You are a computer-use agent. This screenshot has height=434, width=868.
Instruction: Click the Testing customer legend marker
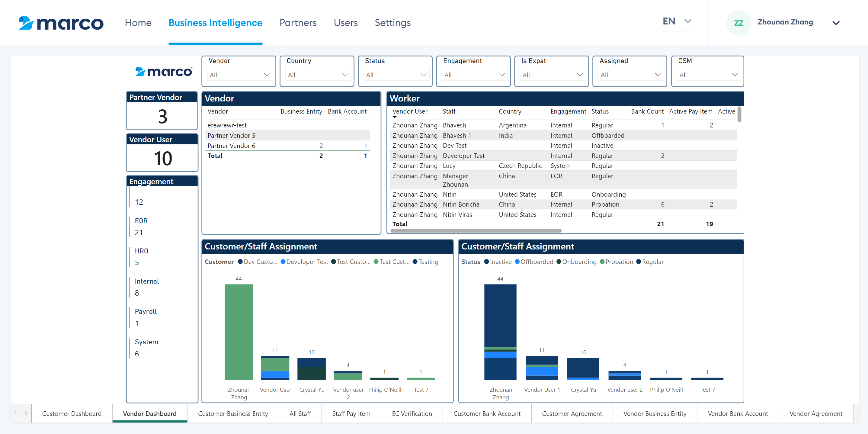(415, 262)
